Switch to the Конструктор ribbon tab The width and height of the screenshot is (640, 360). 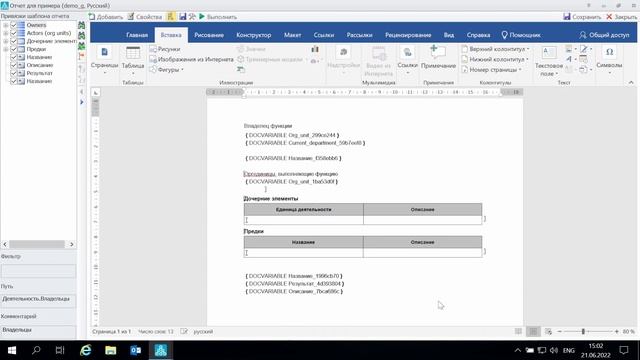click(253, 35)
